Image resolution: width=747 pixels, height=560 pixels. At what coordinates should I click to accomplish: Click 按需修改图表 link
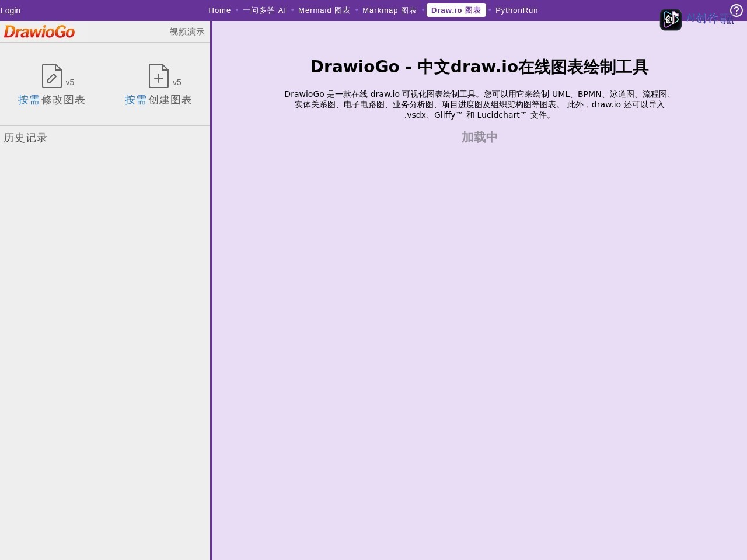pos(52,100)
